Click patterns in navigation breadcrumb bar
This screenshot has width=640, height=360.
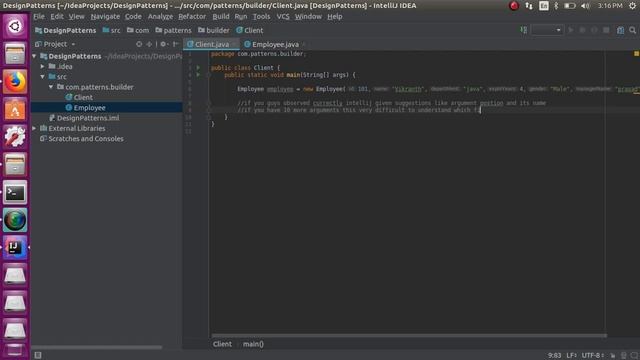[173, 31]
